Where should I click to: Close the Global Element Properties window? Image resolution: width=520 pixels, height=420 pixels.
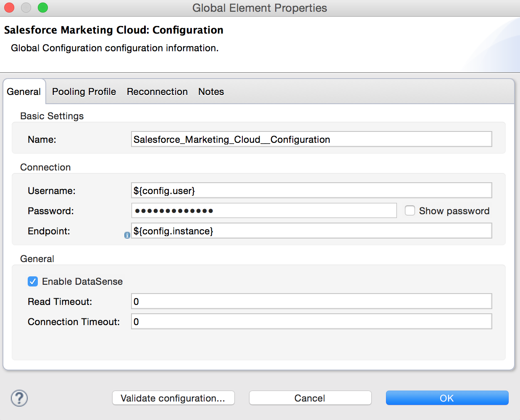(9, 8)
